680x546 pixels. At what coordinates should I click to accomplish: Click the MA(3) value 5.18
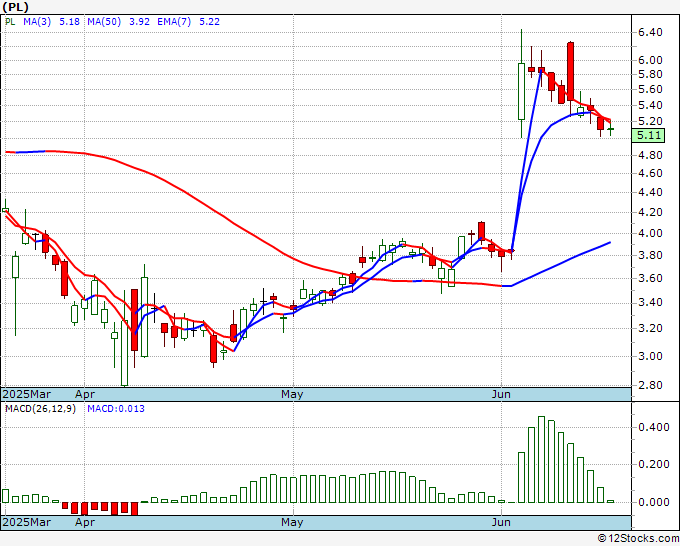[x=69, y=22]
